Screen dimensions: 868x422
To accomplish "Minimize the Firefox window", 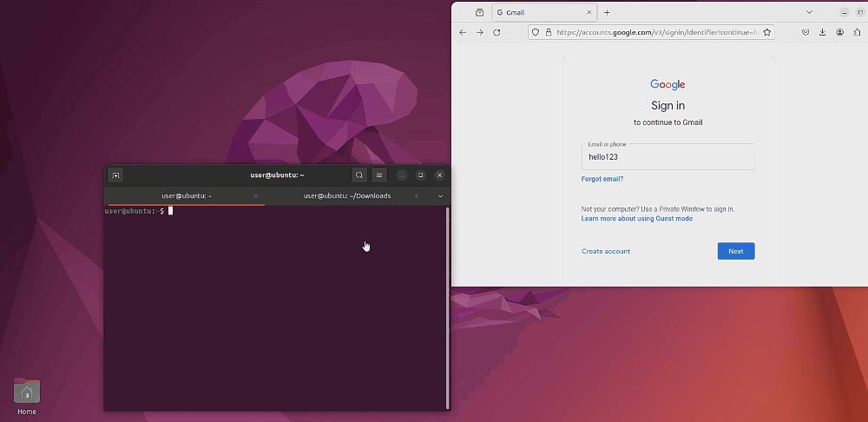I will click(845, 12).
